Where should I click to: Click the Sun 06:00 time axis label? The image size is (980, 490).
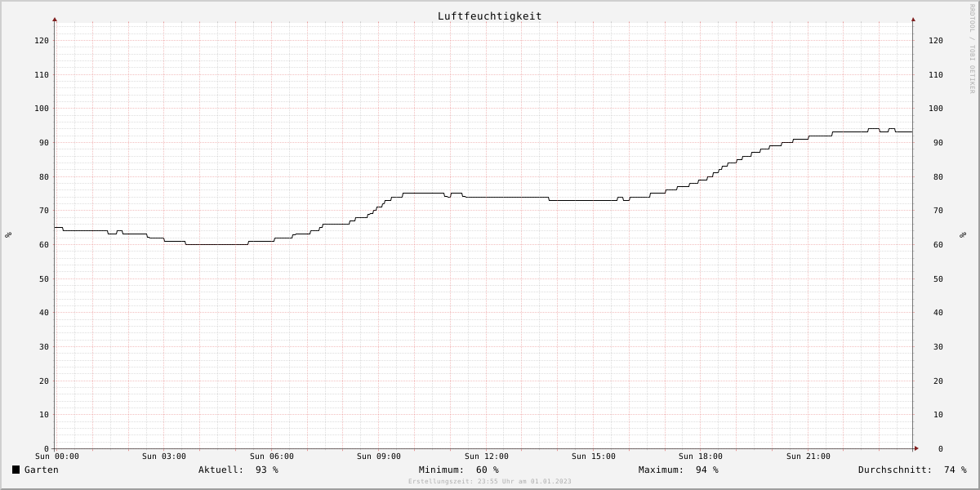click(x=272, y=457)
